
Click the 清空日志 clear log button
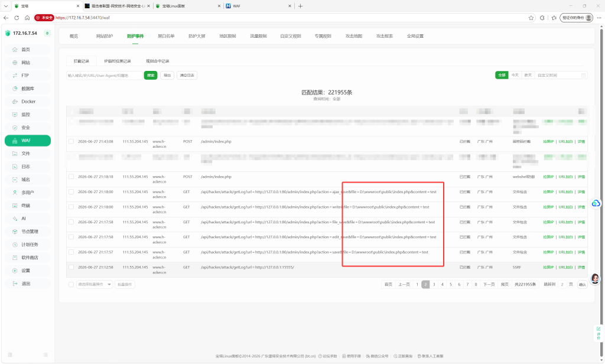tap(187, 75)
